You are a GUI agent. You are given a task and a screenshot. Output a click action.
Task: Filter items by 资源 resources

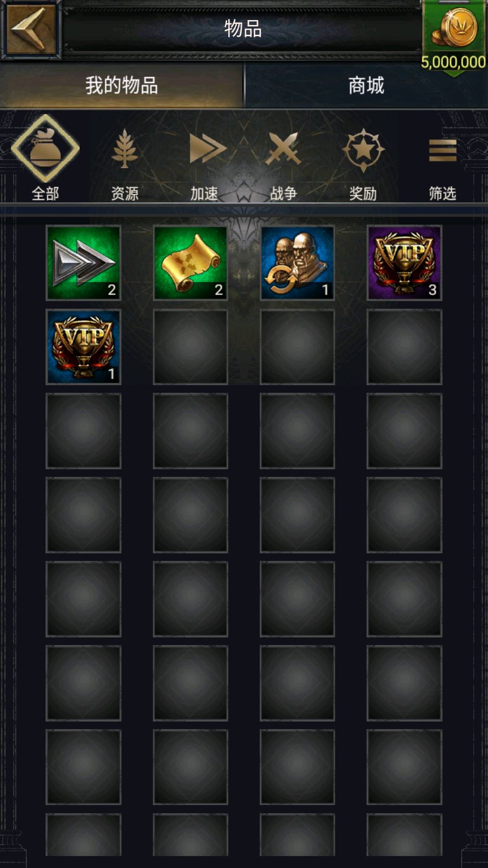tap(125, 163)
